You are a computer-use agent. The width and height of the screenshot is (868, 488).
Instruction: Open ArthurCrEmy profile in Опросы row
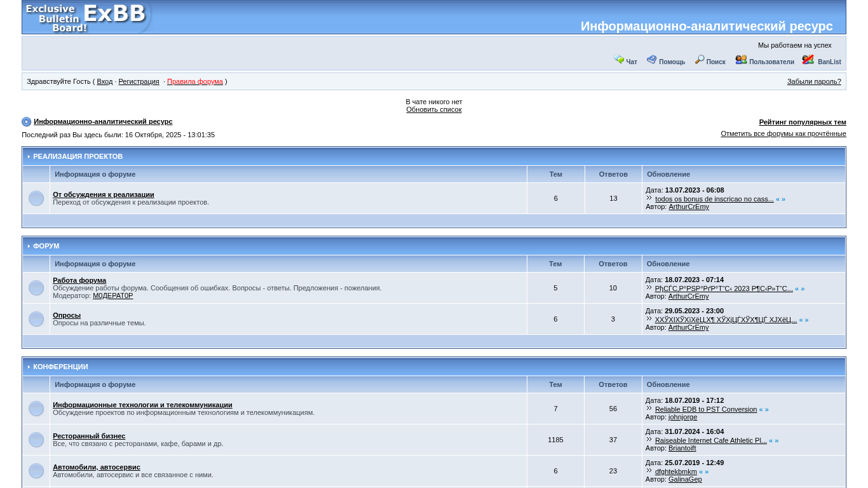(x=688, y=327)
